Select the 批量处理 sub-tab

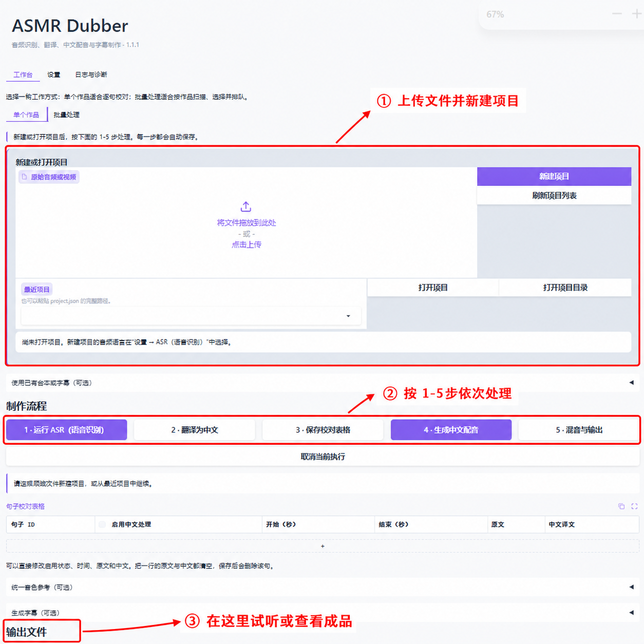(67, 115)
